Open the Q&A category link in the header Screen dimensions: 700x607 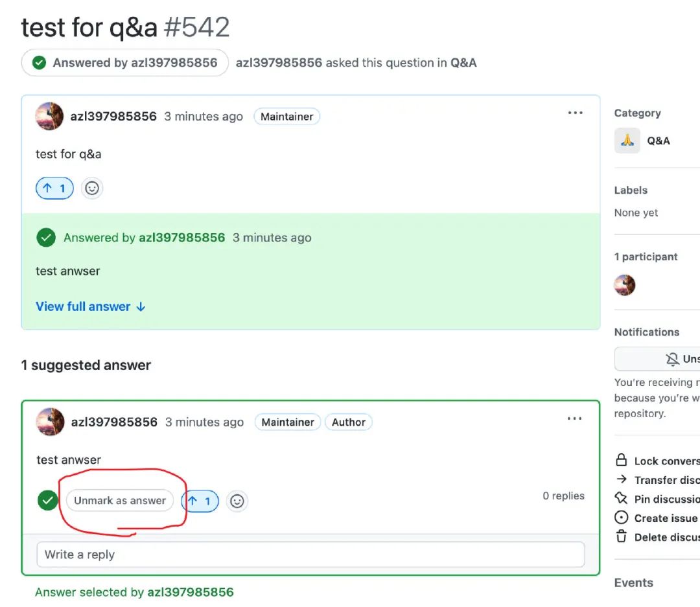click(x=463, y=62)
